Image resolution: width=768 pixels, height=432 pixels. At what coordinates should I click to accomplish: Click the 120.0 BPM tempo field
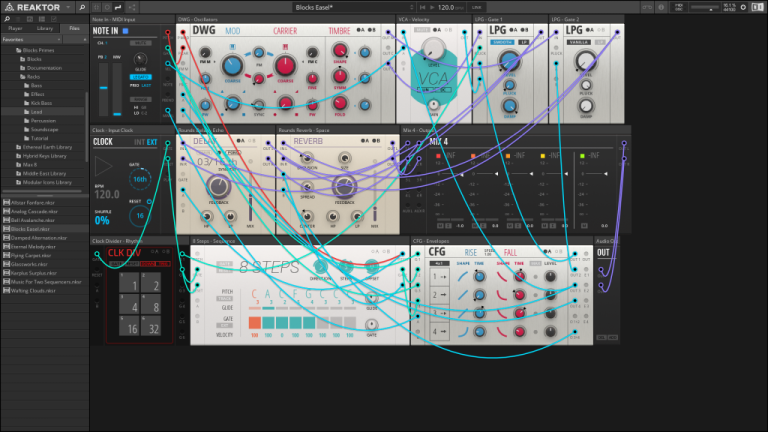pyautogui.click(x=448, y=7)
